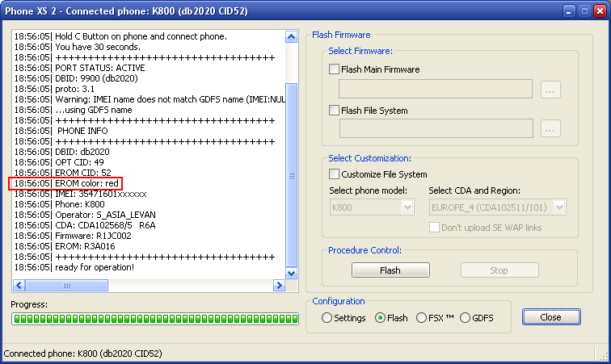Click the Close button

[x=550, y=317]
